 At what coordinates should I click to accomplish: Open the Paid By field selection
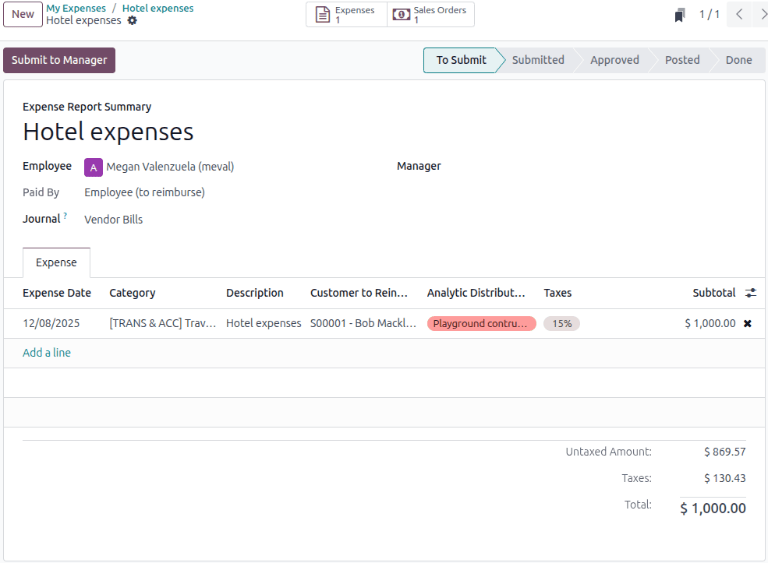144,192
